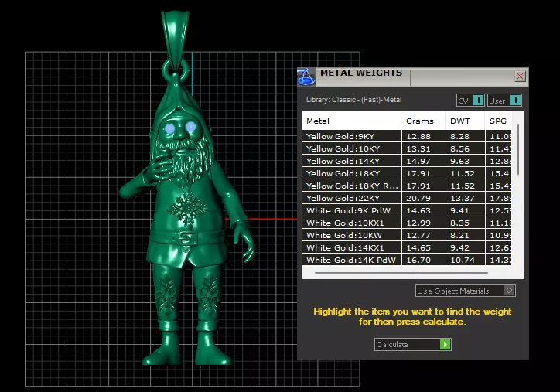
Task: Click the 16.70 grams cell
Action: 424,260
